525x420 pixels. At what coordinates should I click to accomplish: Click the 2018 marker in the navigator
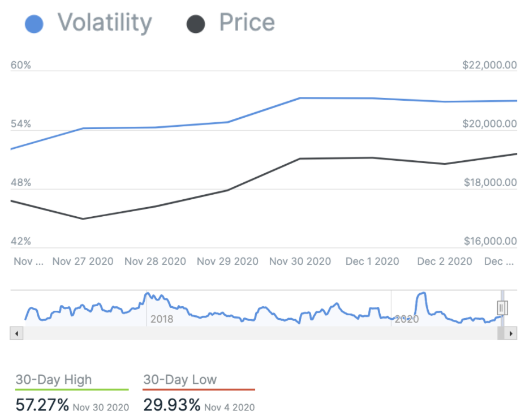tap(162, 319)
